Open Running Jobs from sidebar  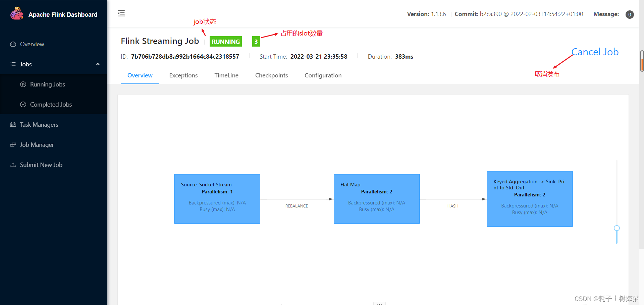point(54,84)
